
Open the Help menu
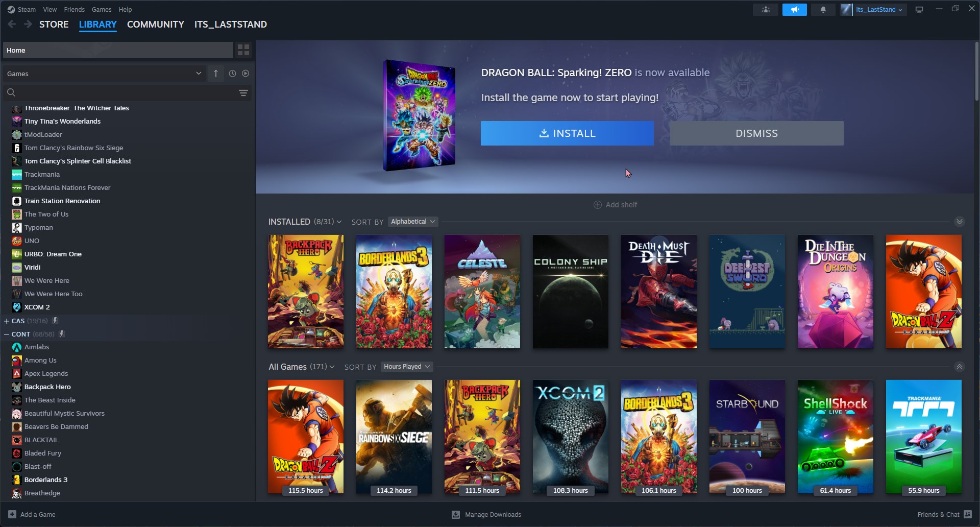pyautogui.click(x=125, y=9)
